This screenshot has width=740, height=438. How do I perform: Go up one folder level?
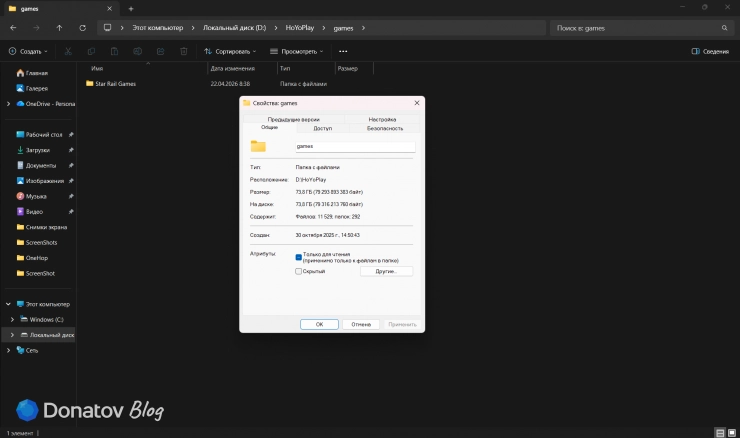pos(59,28)
